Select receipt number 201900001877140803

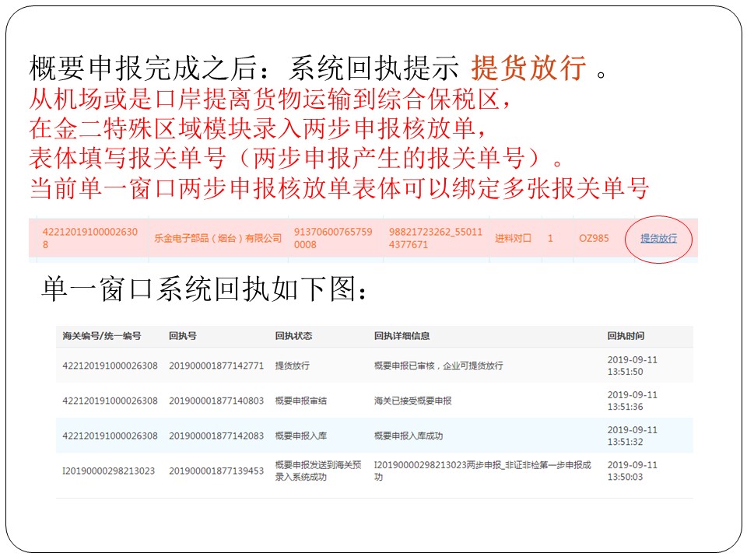point(216,401)
